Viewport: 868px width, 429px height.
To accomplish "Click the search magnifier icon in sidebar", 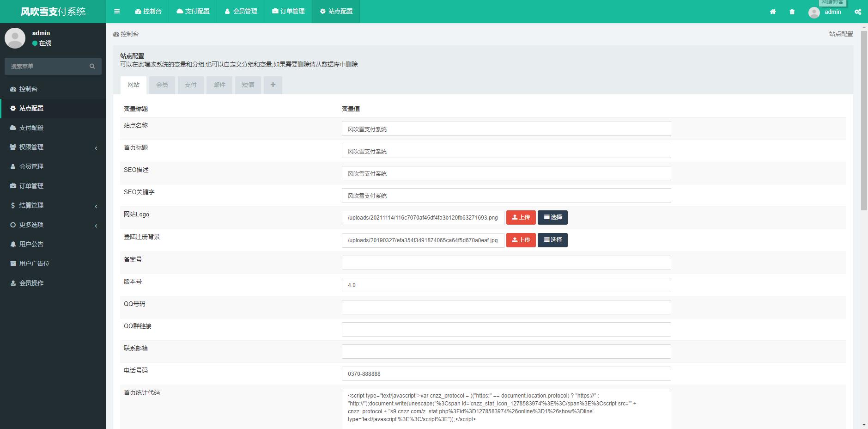I will (92, 66).
